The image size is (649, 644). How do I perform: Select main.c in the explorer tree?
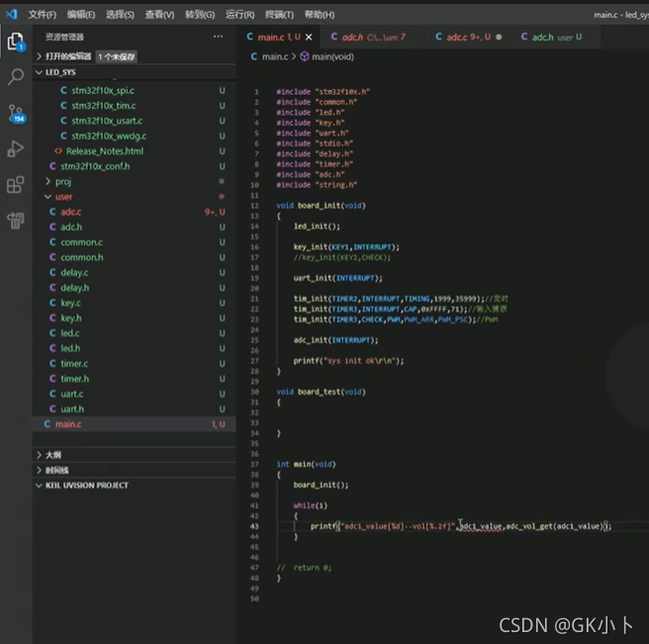[x=135, y=424]
